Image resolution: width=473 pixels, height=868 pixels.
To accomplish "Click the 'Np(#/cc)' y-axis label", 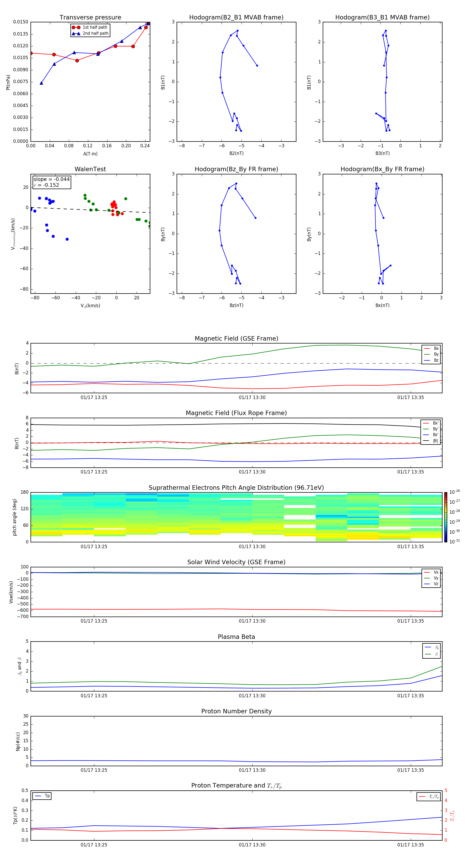I will (18, 741).
